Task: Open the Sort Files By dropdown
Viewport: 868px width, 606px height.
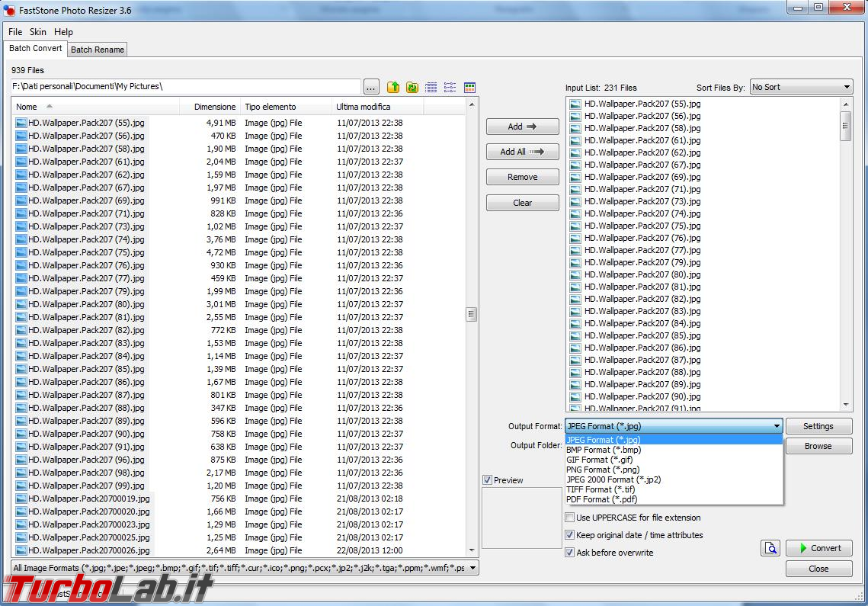Action: tap(801, 87)
